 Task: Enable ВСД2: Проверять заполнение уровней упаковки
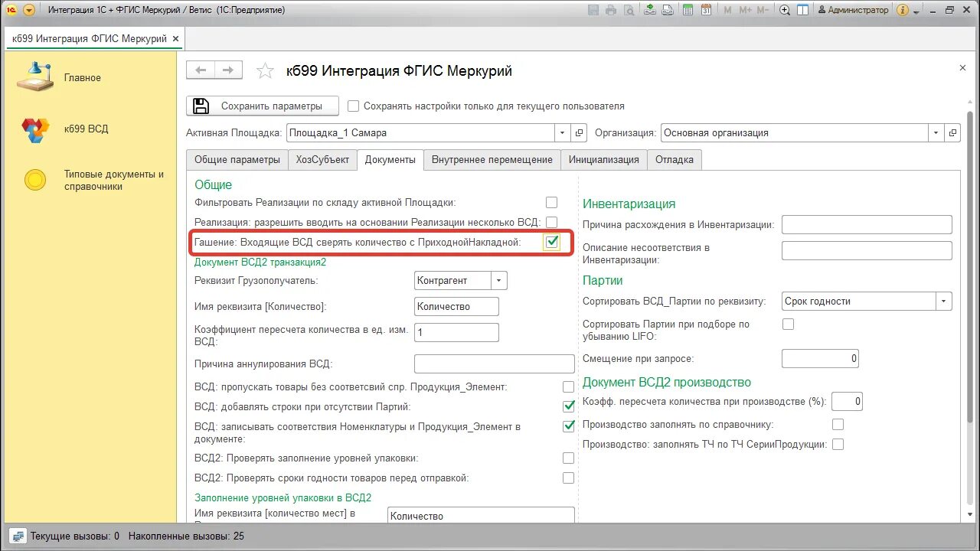click(x=568, y=458)
